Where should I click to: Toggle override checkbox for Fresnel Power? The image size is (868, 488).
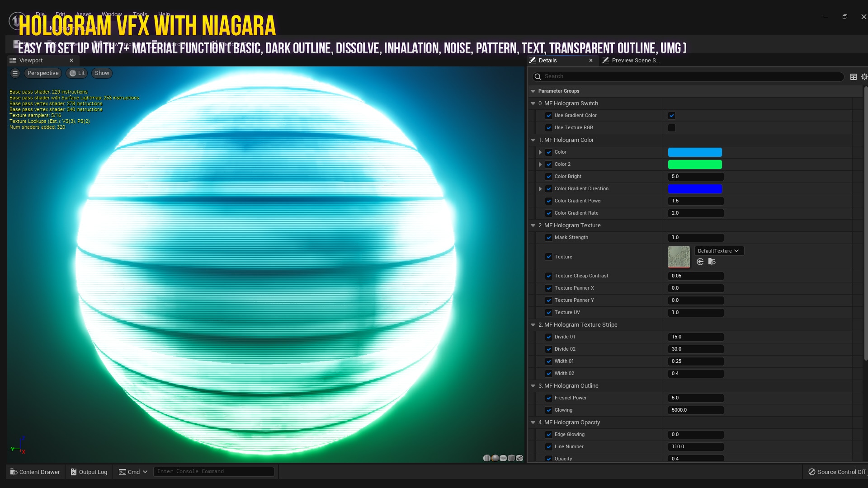549,398
